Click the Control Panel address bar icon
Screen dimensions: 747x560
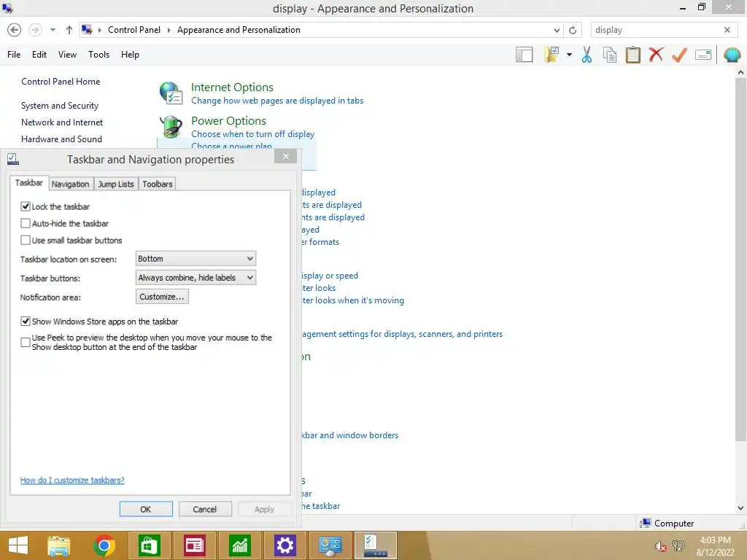pyautogui.click(x=87, y=29)
